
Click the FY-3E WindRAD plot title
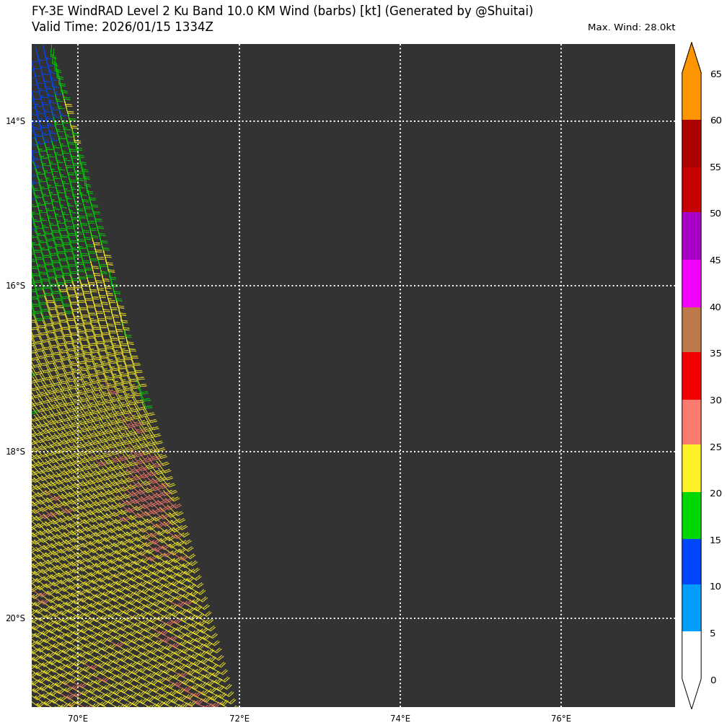click(282, 12)
